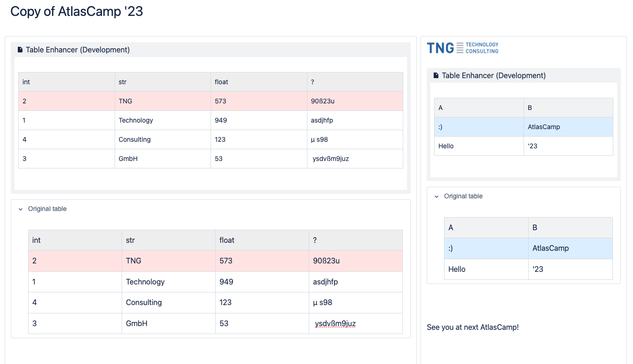Sort by the 'int' header in the top-left enhanced table
Viewport: 633px width, 364px height.
26,82
